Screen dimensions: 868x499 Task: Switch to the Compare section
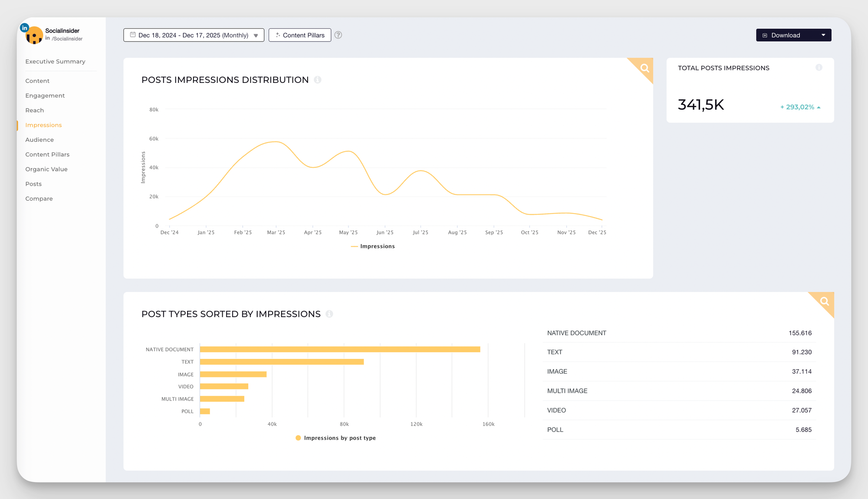pos(39,198)
